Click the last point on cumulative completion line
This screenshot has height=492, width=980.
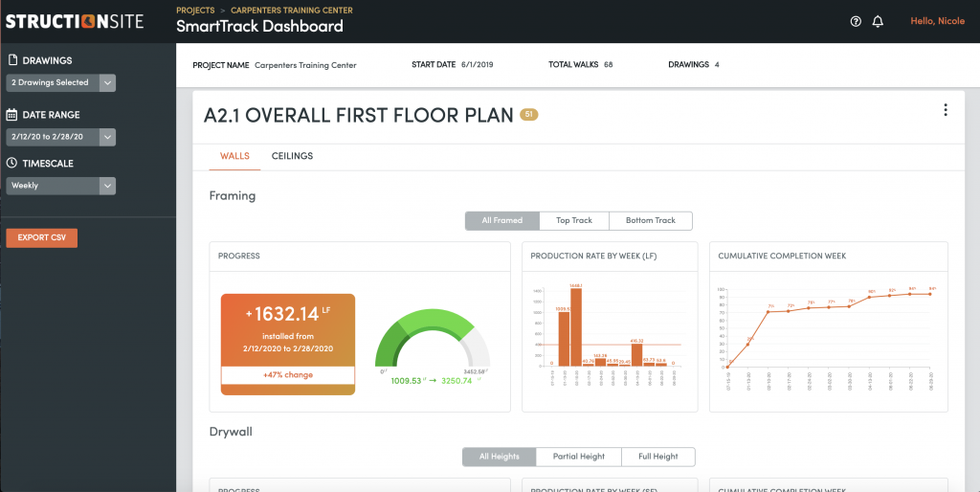pos(932,294)
